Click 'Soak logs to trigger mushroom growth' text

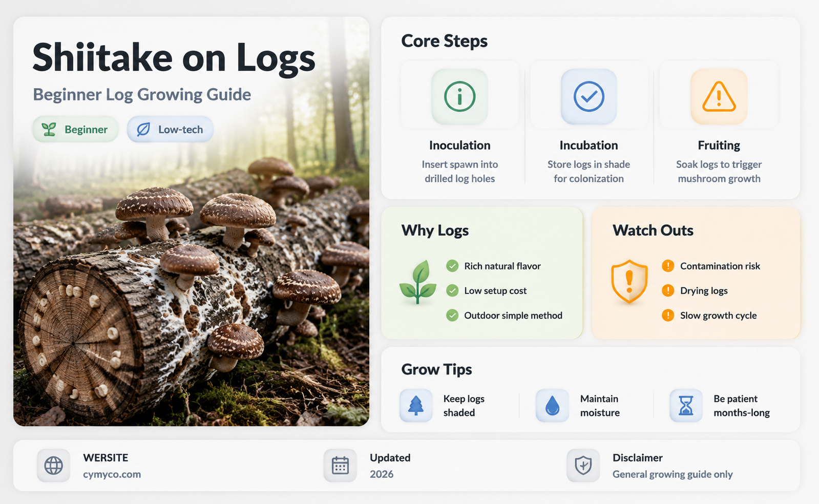719,172
